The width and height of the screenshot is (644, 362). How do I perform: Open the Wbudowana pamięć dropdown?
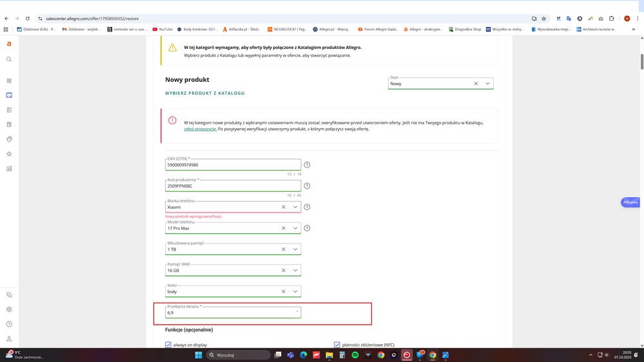pyautogui.click(x=295, y=249)
